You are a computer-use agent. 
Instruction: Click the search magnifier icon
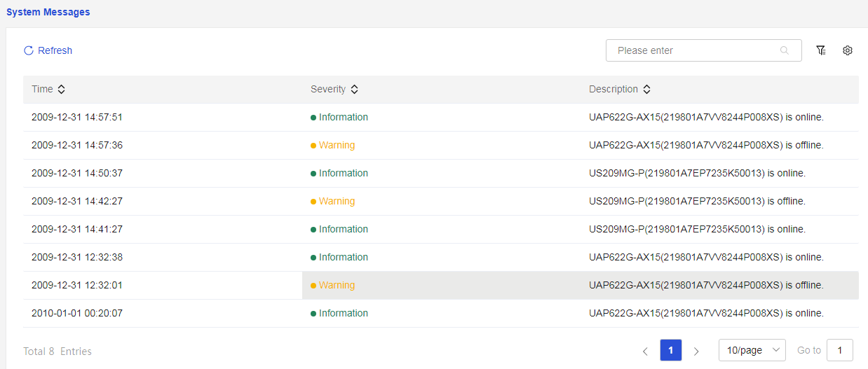click(x=785, y=50)
